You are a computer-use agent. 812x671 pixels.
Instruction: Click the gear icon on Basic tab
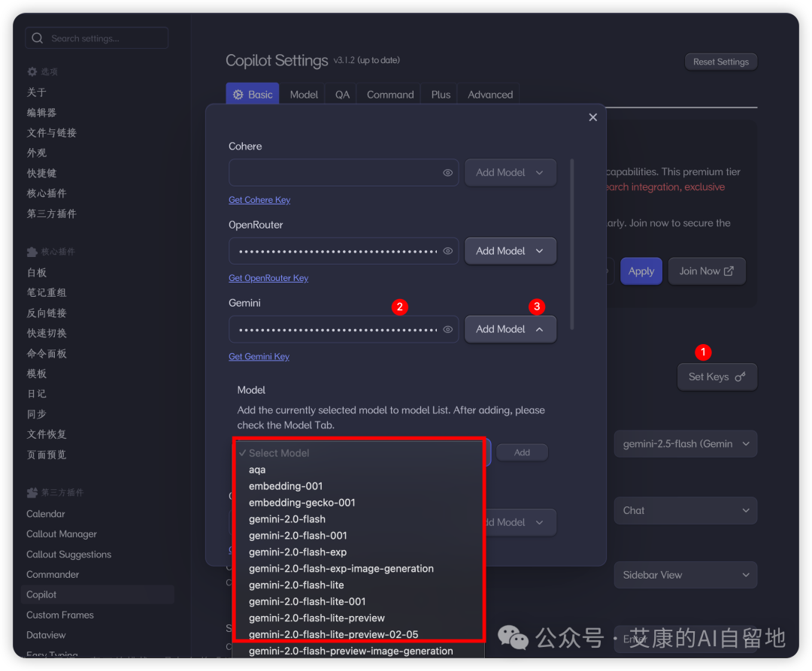tap(238, 95)
